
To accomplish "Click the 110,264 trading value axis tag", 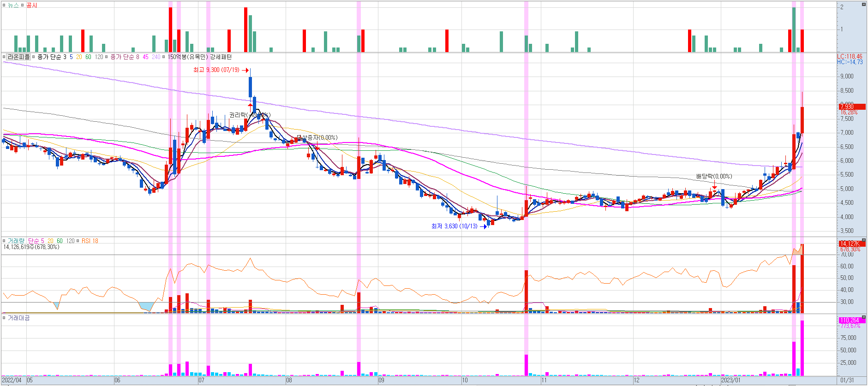I will coord(851,320).
